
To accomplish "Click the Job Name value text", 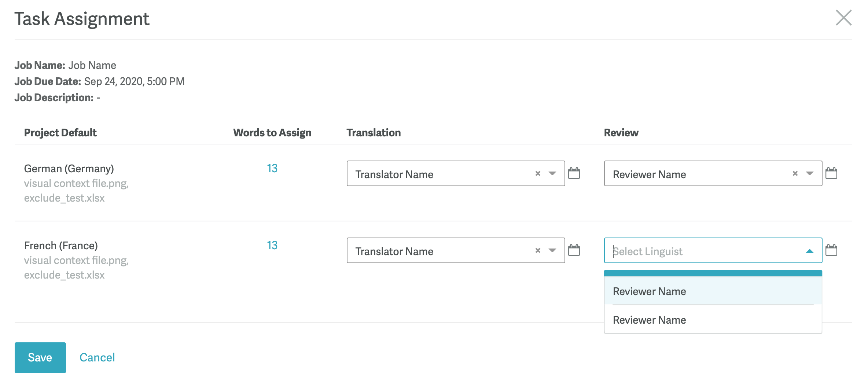I will pos(92,65).
